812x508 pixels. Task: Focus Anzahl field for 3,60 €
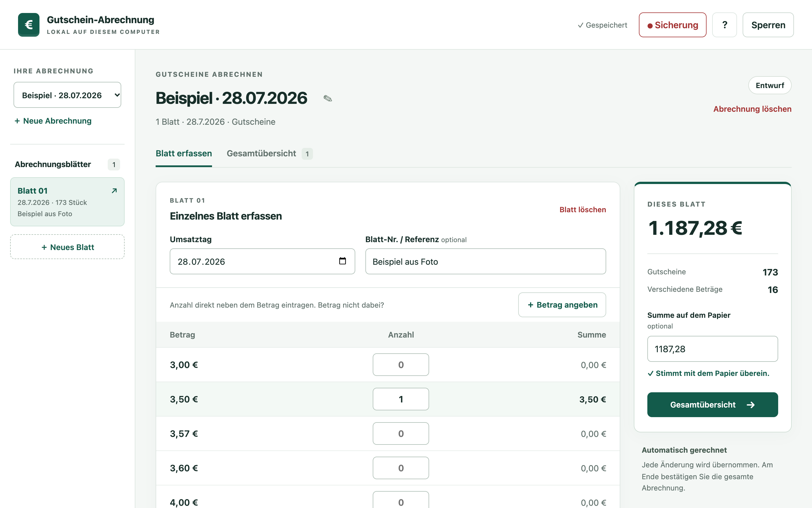[401, 468]
